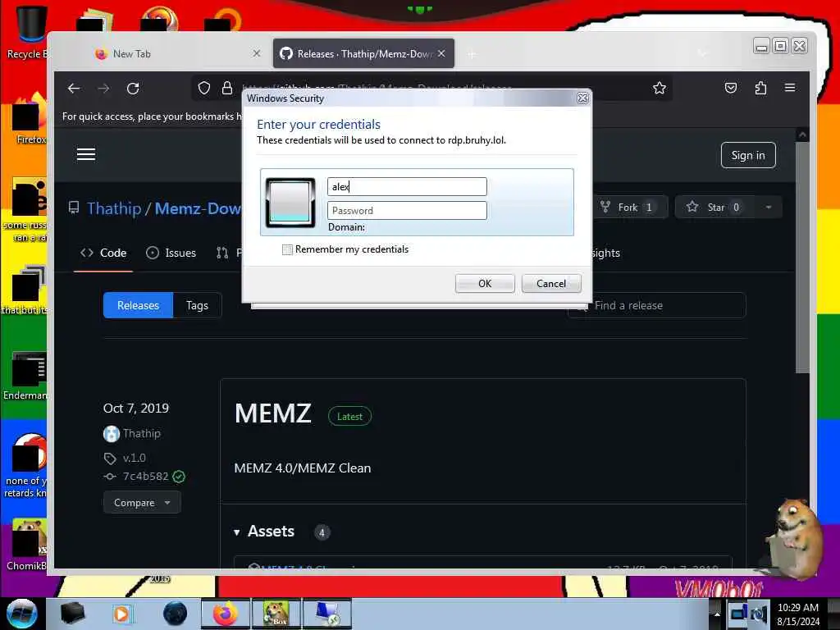Open a new tab with the plus button
840x630 pixels.
[x=472, y=54]
